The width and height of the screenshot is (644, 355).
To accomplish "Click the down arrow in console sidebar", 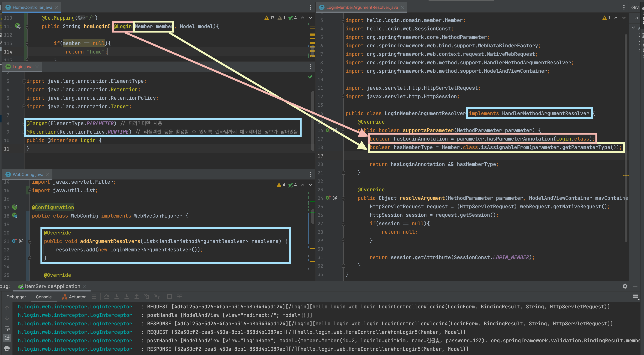I will (7, 318).
